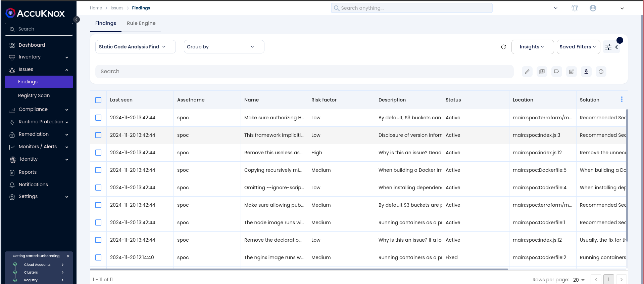Viewport: 644px width, 284px height.
Task: Click the edit pencil icon
Action: (527, 72)
